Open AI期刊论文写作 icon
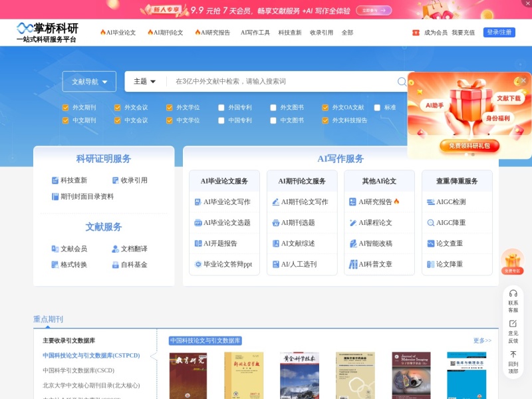 (275, 202)
